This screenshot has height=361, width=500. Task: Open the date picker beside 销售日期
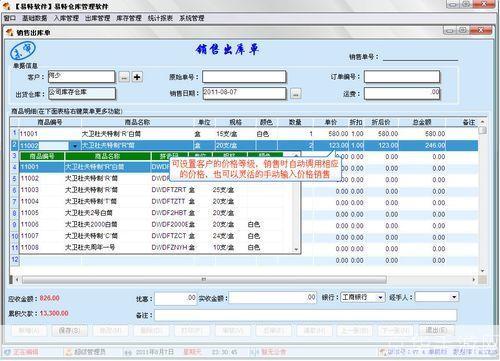[x=296, y=93]
